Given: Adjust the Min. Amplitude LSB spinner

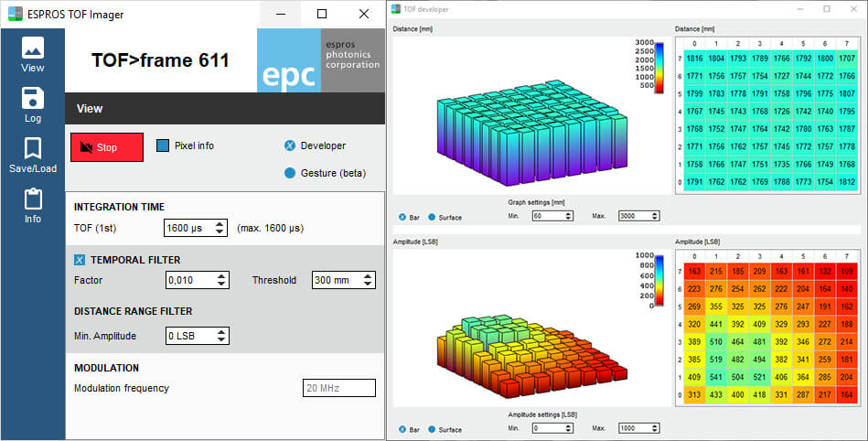Looking at the screenshot, I should click(x=220, y=336).
